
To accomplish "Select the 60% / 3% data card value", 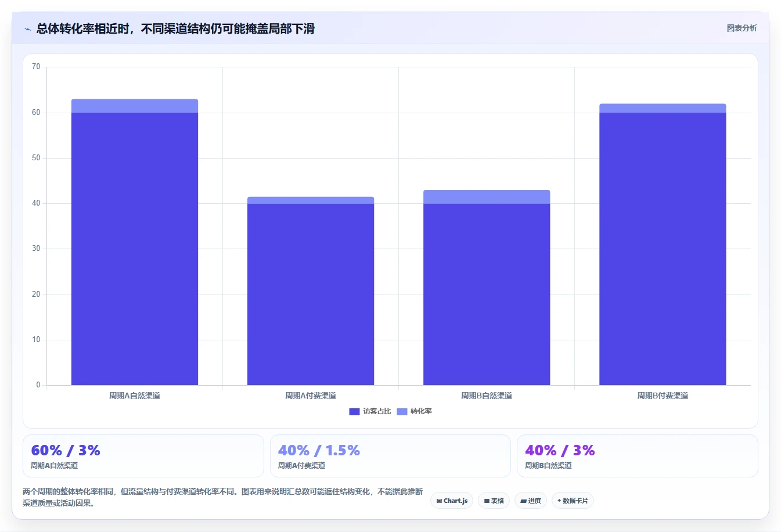I will 66,450.
